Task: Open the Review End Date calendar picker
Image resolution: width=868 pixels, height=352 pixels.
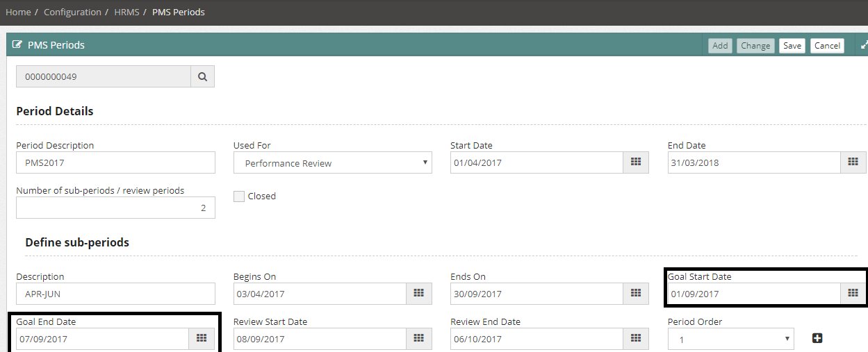Action: tap(635, 339)
